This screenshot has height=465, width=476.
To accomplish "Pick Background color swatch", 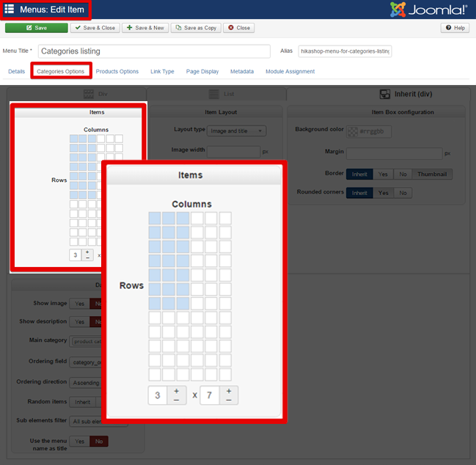I will (353, 132).
